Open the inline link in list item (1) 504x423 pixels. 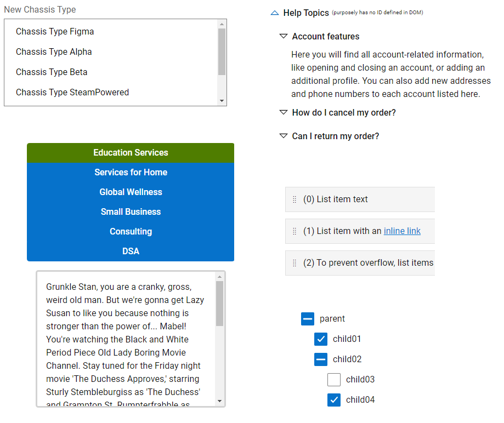402,231
